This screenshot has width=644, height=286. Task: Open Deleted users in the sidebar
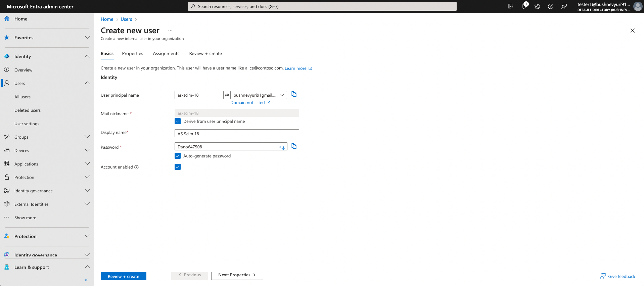click(28, 110)
